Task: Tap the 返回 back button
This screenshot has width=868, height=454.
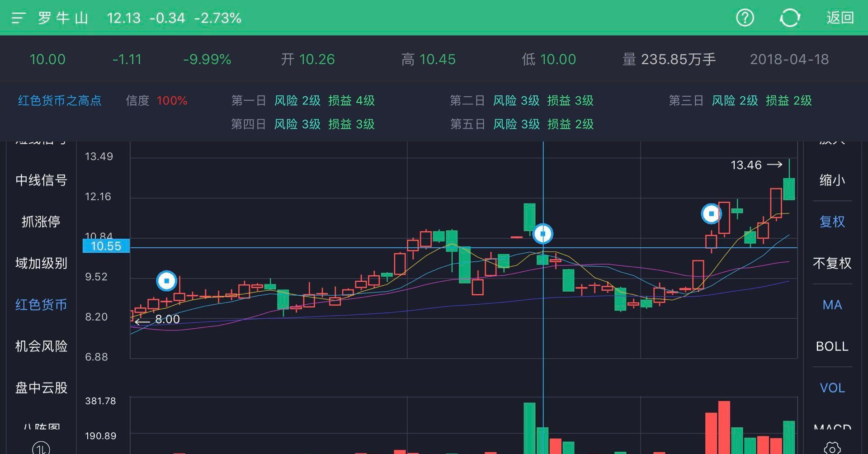Action: (x=840, y=18)
